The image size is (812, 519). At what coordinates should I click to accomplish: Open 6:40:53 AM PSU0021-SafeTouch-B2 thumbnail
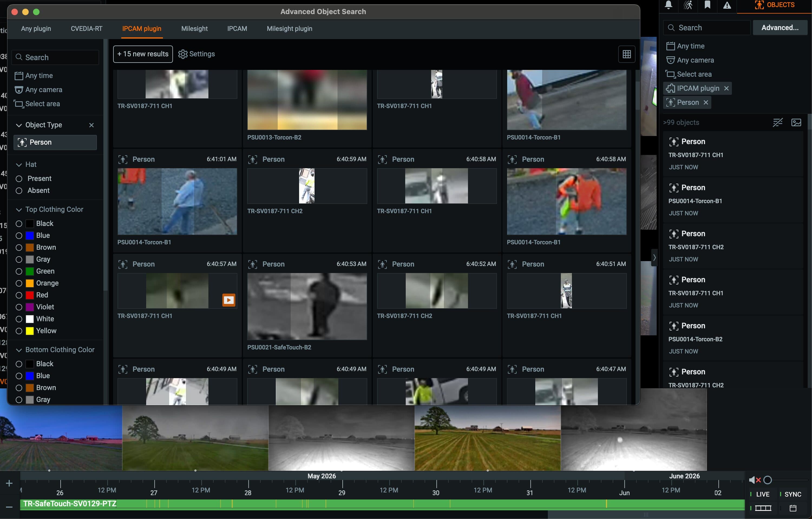307,306
